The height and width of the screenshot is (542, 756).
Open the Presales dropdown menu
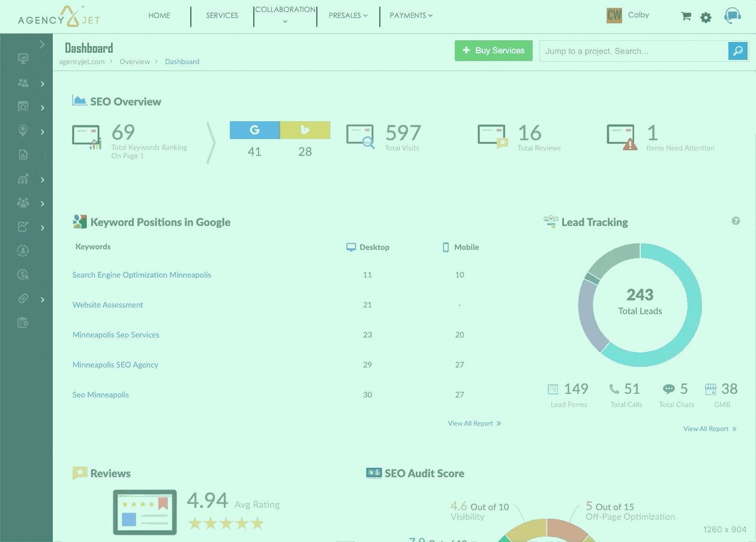(348, 16)
